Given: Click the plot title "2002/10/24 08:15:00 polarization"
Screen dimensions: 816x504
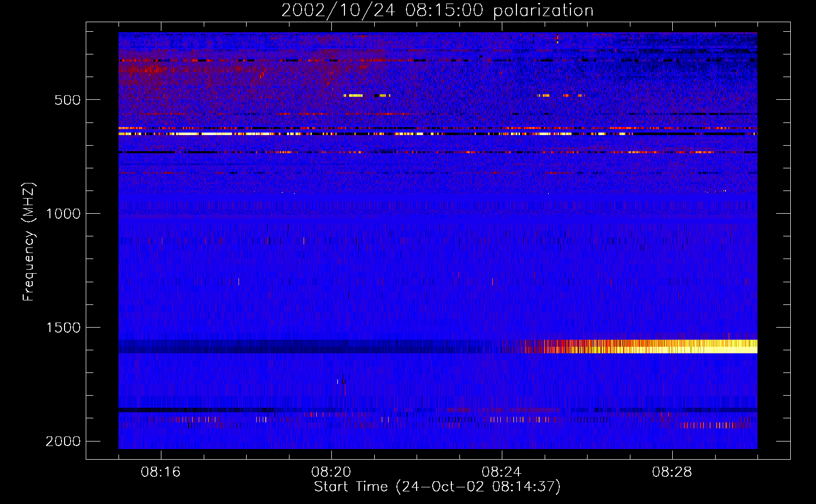Looking at the screenshot, I should point(437,11).
